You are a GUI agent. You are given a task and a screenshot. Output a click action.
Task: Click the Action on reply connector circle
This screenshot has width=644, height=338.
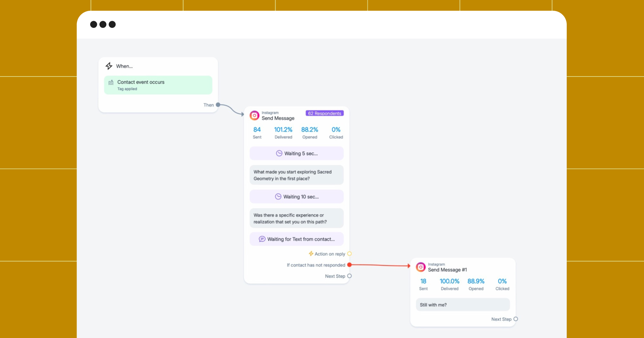click(350, 254)
